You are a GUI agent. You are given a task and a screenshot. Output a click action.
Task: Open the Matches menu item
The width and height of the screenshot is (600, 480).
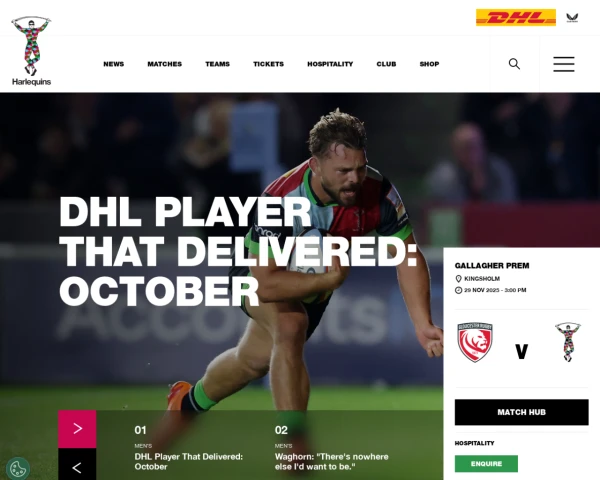(x=165, y=64)
